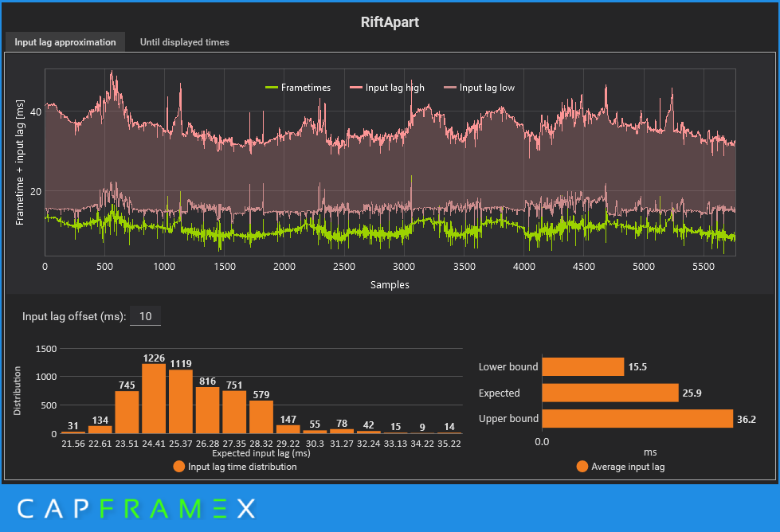Click the Upper bound 36.2 bar
Viewport: 780px width, 532px height.
[637, 418]
